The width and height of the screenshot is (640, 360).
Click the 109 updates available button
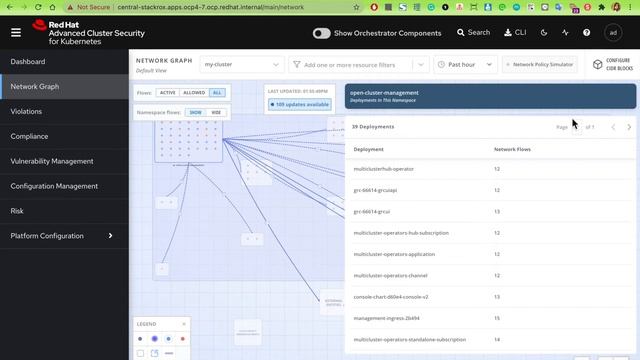300,104
